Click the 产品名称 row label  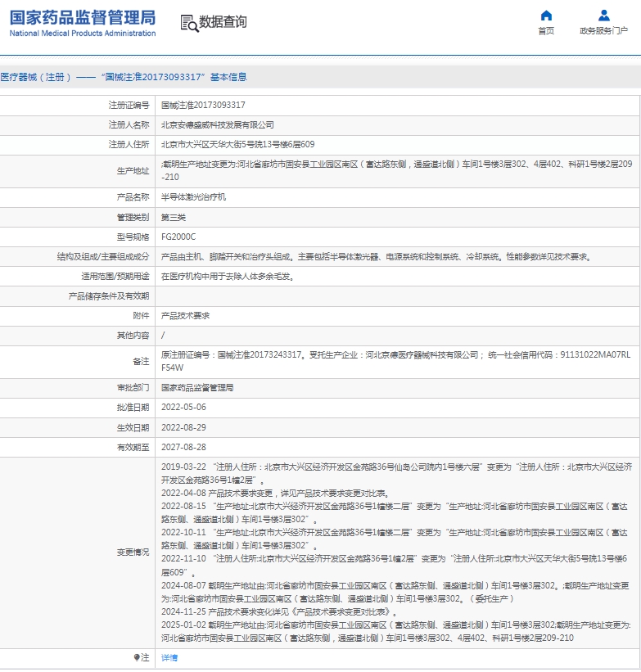pos(133,197)
